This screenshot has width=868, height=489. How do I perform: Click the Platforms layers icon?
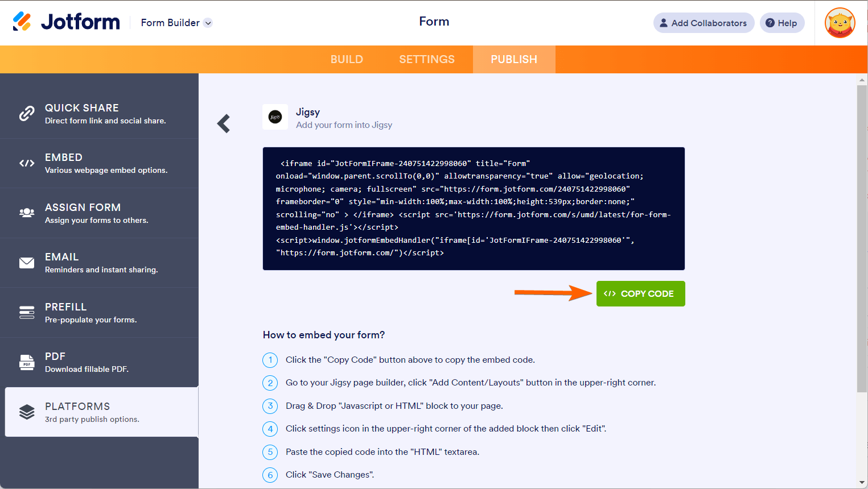click(x=27, y=412)
